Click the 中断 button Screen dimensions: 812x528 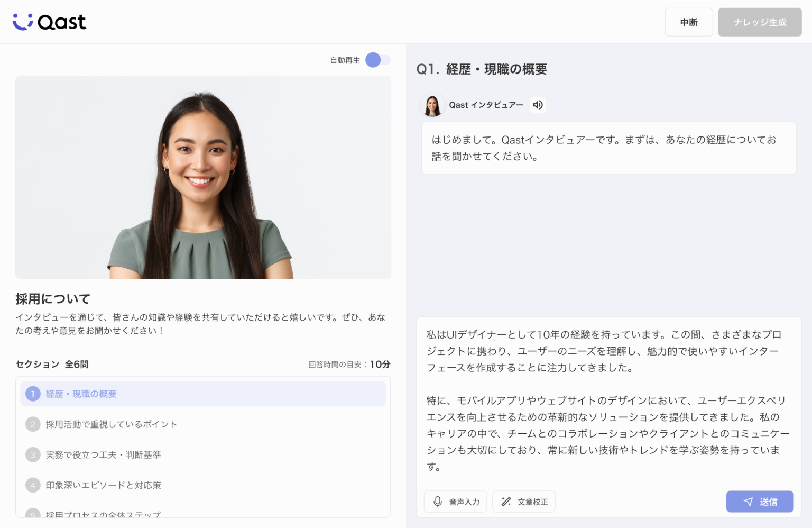click(689, 22)
